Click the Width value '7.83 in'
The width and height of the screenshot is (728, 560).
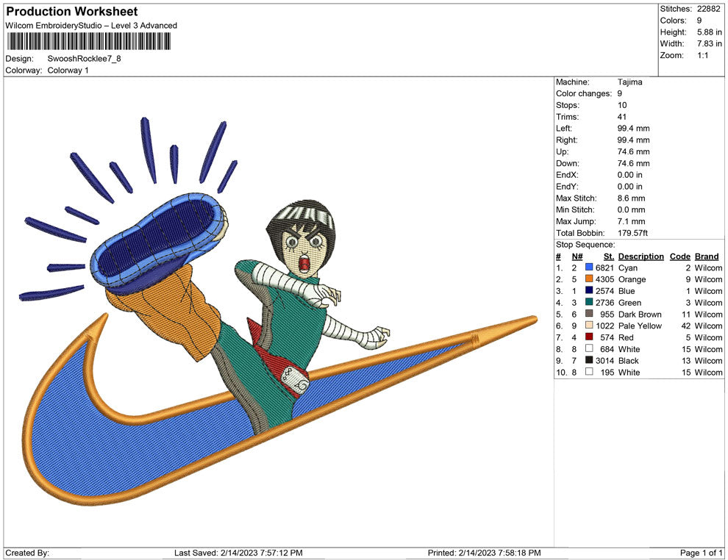tap(709, 43)
